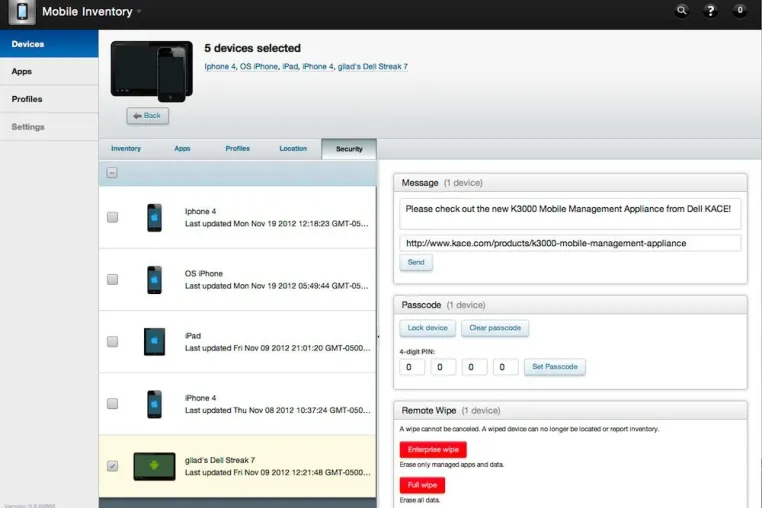
Task: Click "5 devices selected" heading
Action: coord(253,48)
